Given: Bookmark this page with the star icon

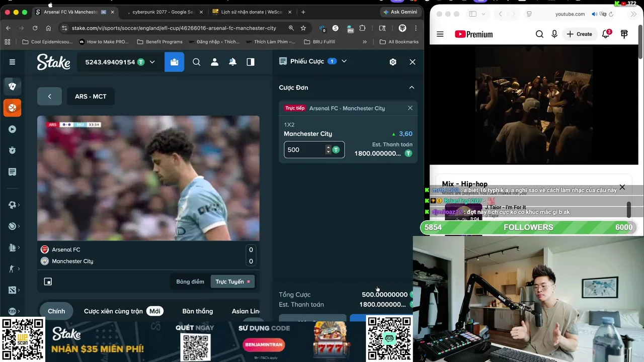Looking at the screenshot, I should point(303,28).
